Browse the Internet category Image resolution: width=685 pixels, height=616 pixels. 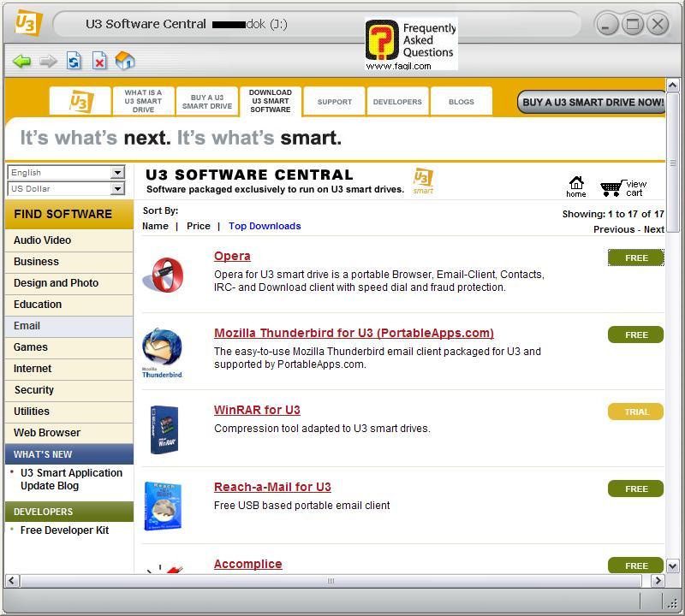click(69, 369)
